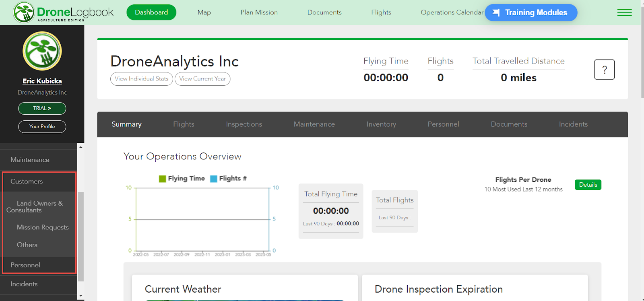The height and width of the screenshot is (301, 644).
Task: Click the Current Weather heading
Action: (x=183, y=289)
